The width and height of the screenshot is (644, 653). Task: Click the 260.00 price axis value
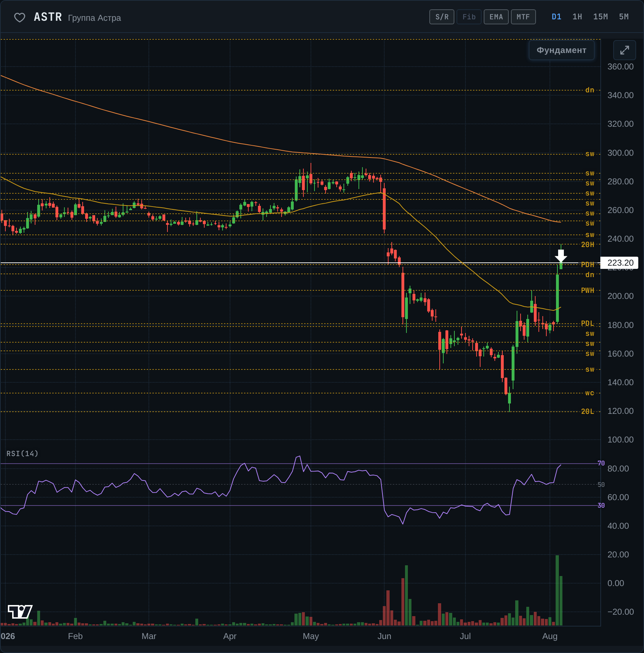[x=620, y=210]
